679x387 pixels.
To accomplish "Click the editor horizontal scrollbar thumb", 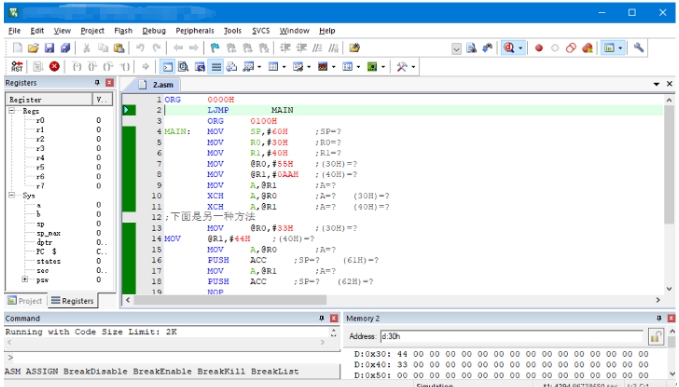I will 230,300.
